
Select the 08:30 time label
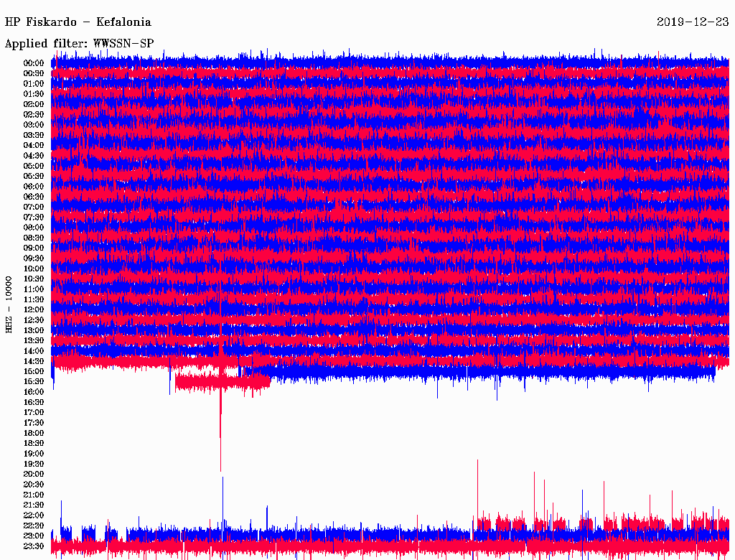pyautogui.click(x=34, y=238)
